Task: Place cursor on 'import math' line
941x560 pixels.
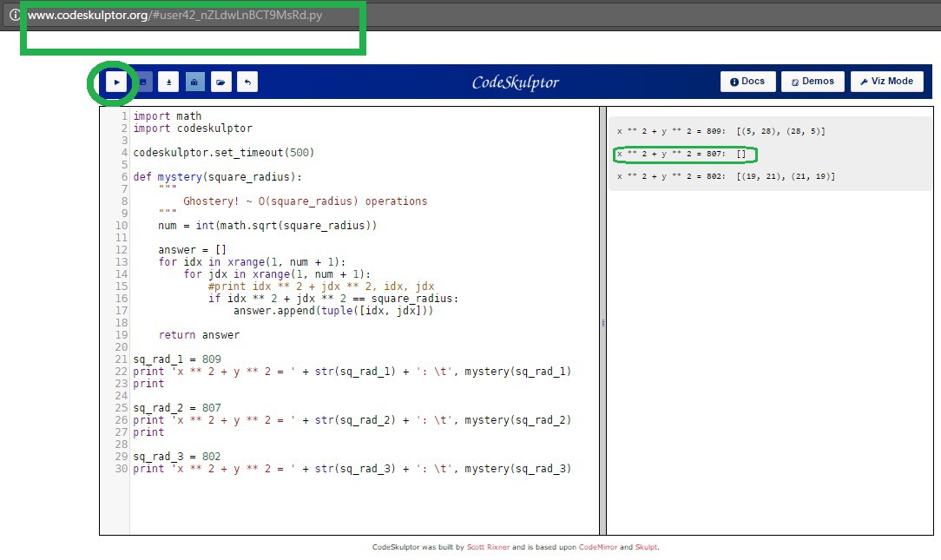Action: [x=167, y=116]
